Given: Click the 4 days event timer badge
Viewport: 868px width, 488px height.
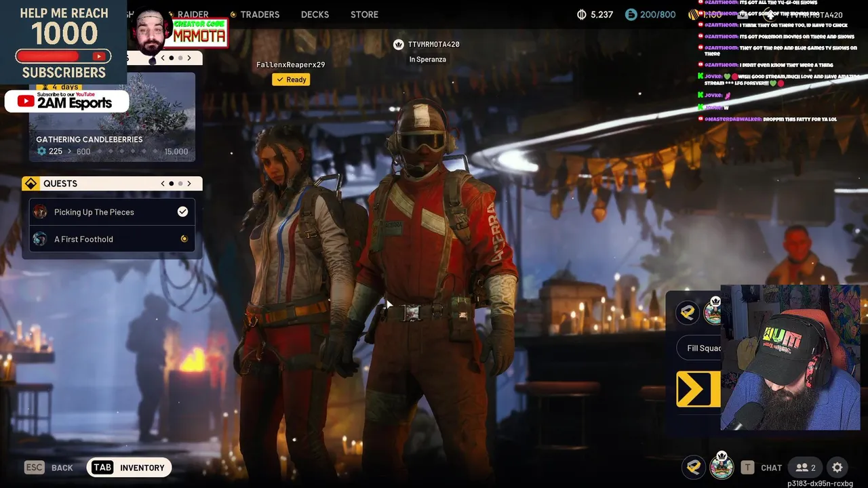Looking at the screenshot, I should [58, 87].
